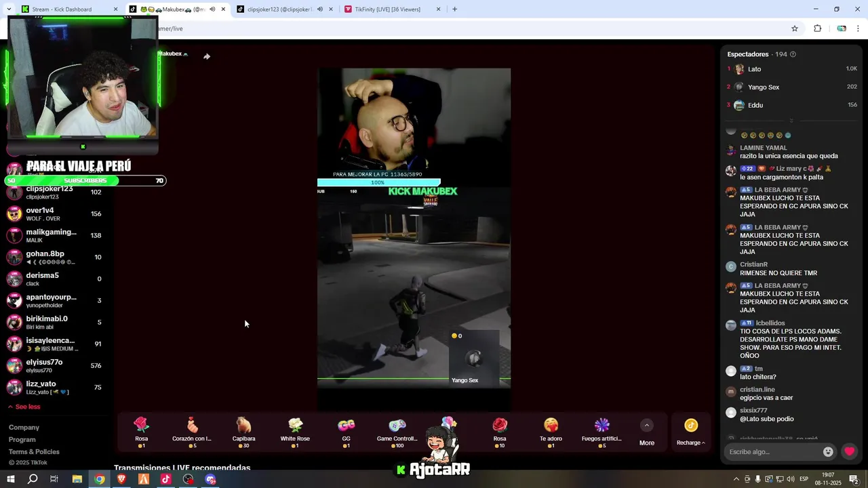Viewport: 868px width, 488px height.
Task: Send the White Rose gift
Action: click(x=295, y=432)
